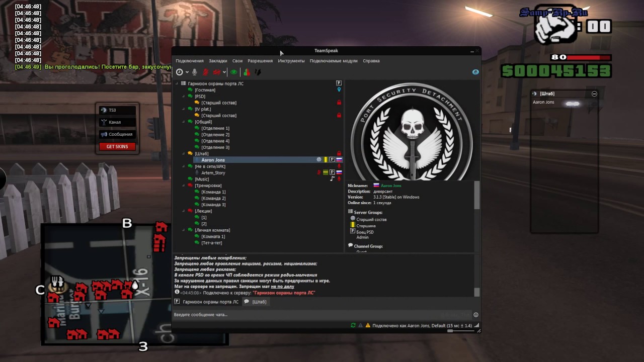Screen dimensions: 644x362
Task: Collapse the [Штаб] overlay panel minus button
Action: 594,94
